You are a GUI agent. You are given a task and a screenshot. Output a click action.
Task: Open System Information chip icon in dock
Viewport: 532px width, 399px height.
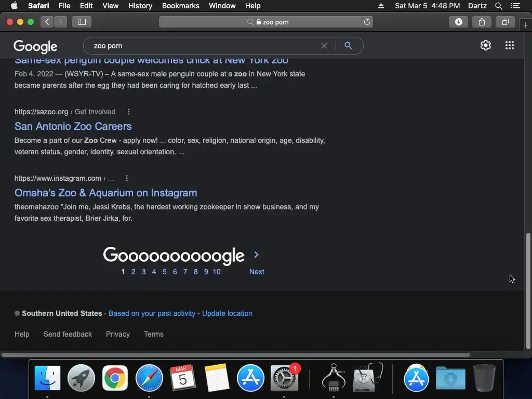click(334, 378)
